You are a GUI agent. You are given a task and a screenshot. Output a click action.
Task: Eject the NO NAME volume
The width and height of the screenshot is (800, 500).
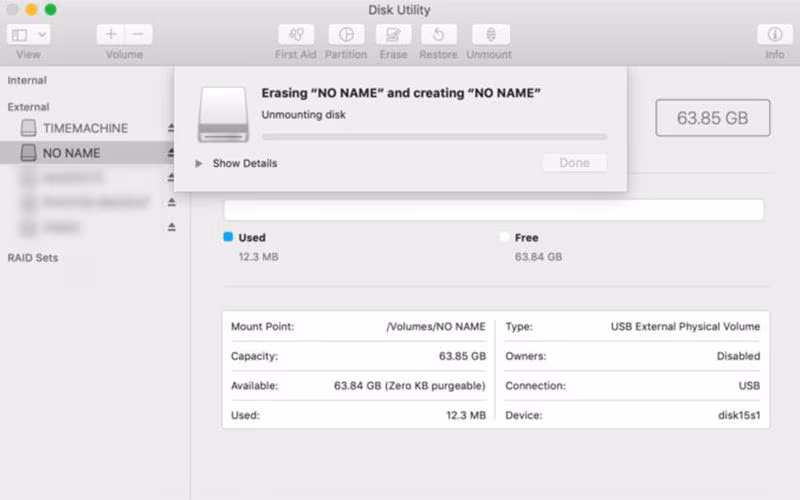[171, 153]
